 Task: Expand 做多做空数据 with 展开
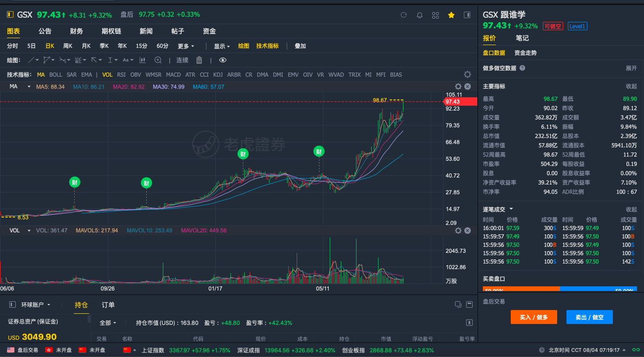point(631,68)
